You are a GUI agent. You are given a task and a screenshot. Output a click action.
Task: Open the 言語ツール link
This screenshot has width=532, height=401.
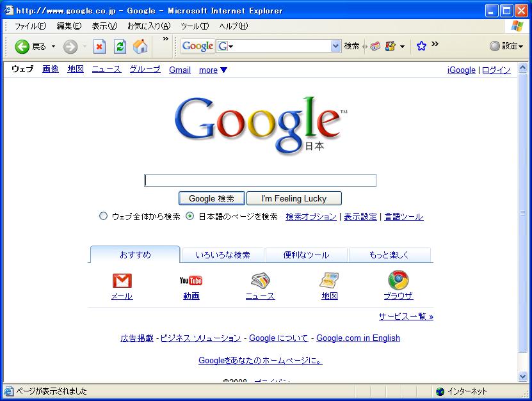404,217
